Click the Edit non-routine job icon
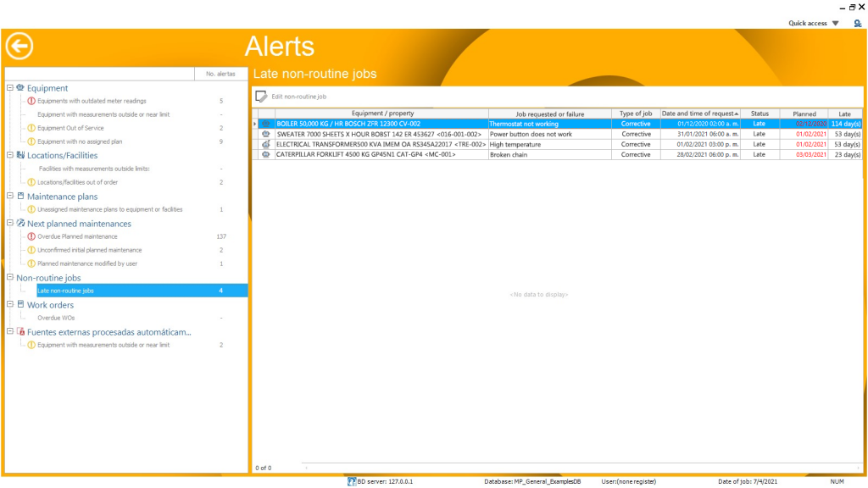 [261, 97]
